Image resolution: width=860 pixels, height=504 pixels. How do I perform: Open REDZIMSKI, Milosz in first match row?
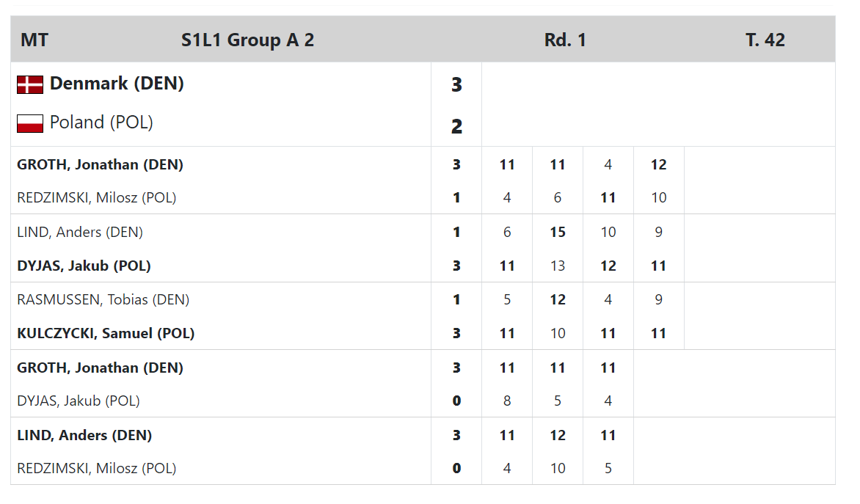coord(97,197)
